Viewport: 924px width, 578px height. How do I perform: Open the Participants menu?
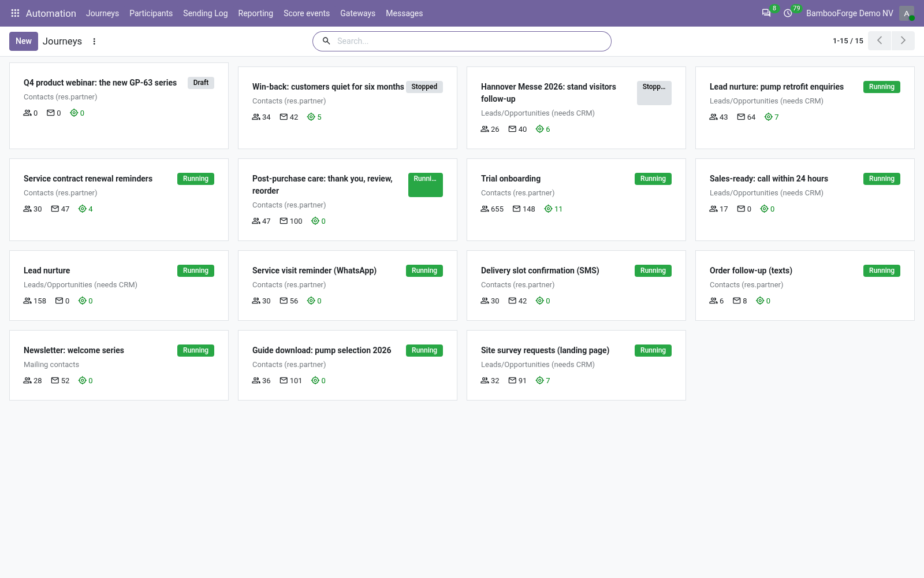151,13
